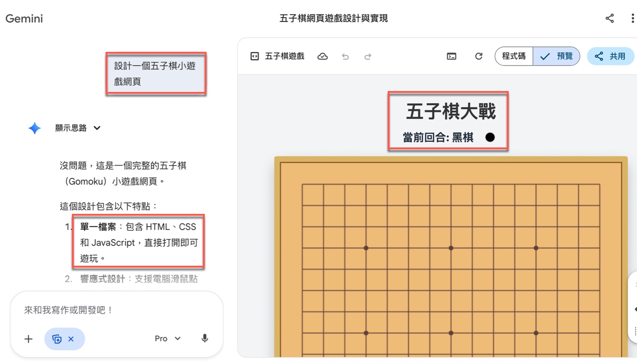Switch the view to 程式碼
Viewport: 637px width, 364px height.
[x=514, y=56]
